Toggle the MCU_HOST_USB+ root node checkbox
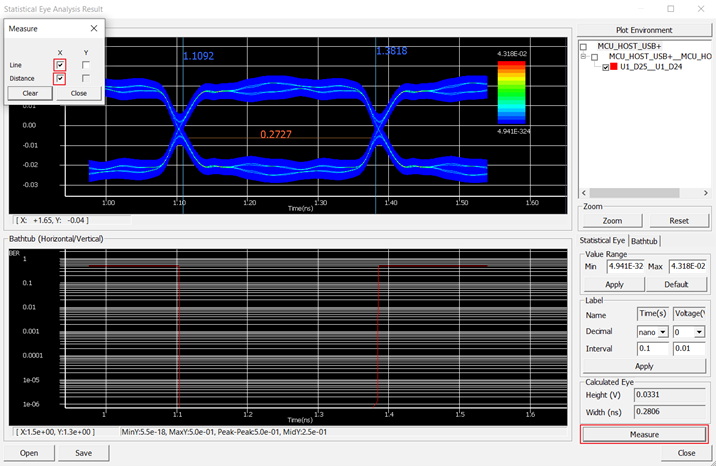The image size is (716, 466). click(584, 46)
